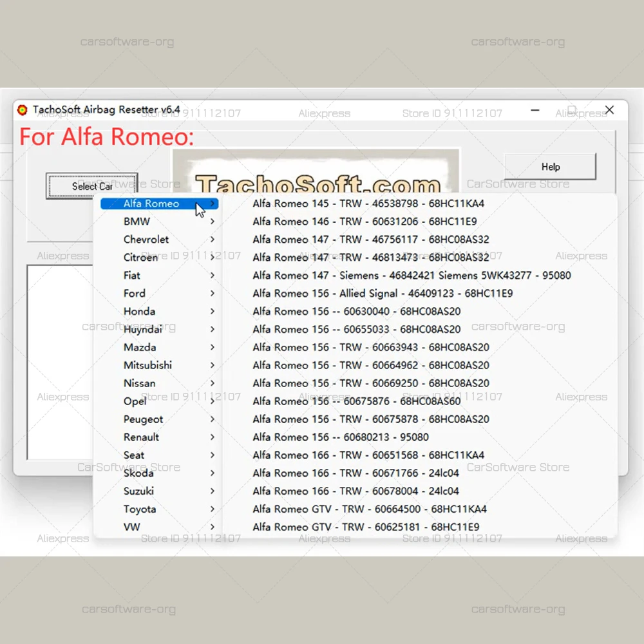Open the Mazda menu entry
The height and width of the screenshot is (644, 644).
click(159, 348)
